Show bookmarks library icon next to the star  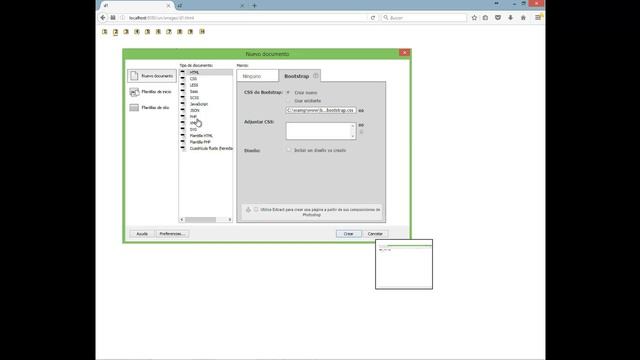tap(485, 18)
